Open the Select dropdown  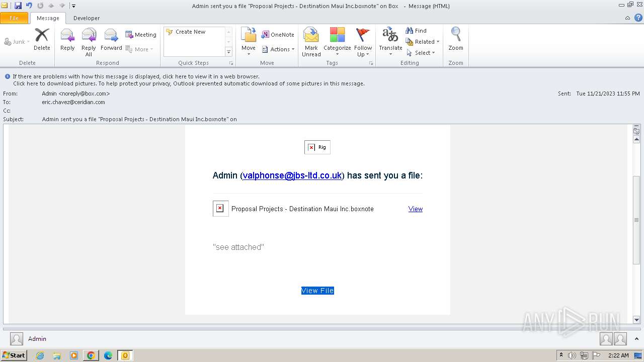(421, 53)
